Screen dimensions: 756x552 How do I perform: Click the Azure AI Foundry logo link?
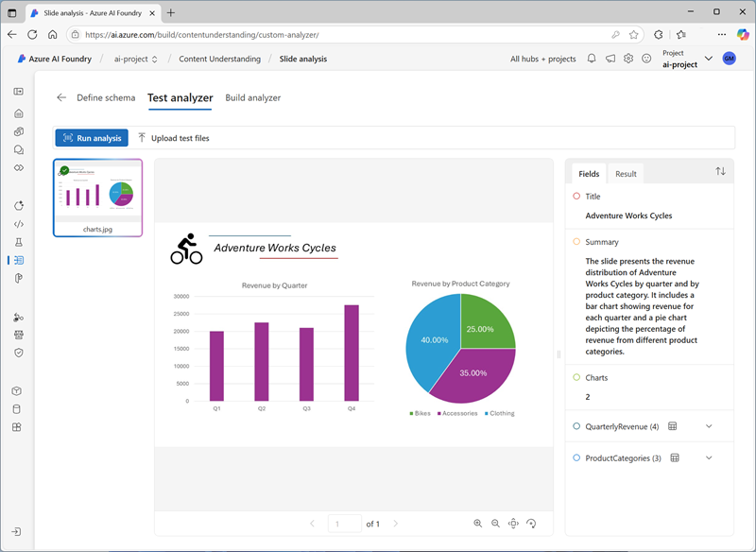coord(54,59)
